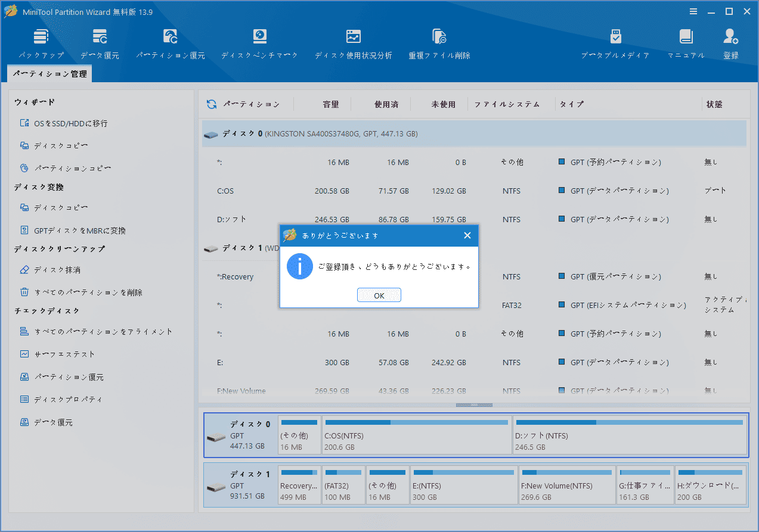Select the パーティション管理 tab
Image resolution: width=759 pixels, height=532 pixels.
pyautogui.click(x=50, y=74)
